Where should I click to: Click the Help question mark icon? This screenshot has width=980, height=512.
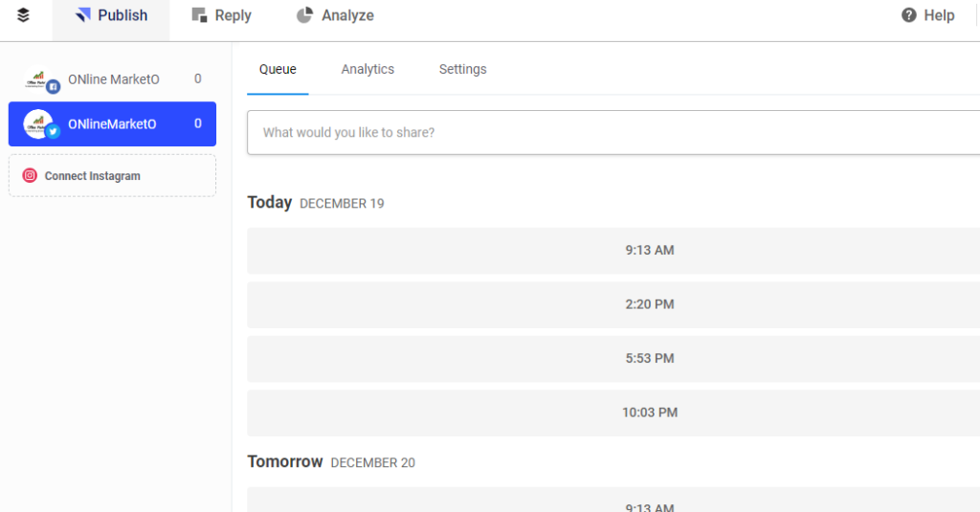coord(909,15)
